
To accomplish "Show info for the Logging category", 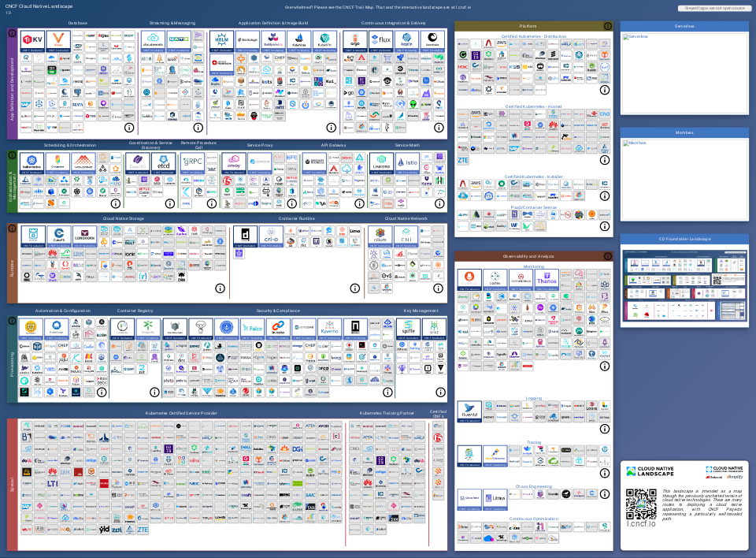I will (605, 429).
